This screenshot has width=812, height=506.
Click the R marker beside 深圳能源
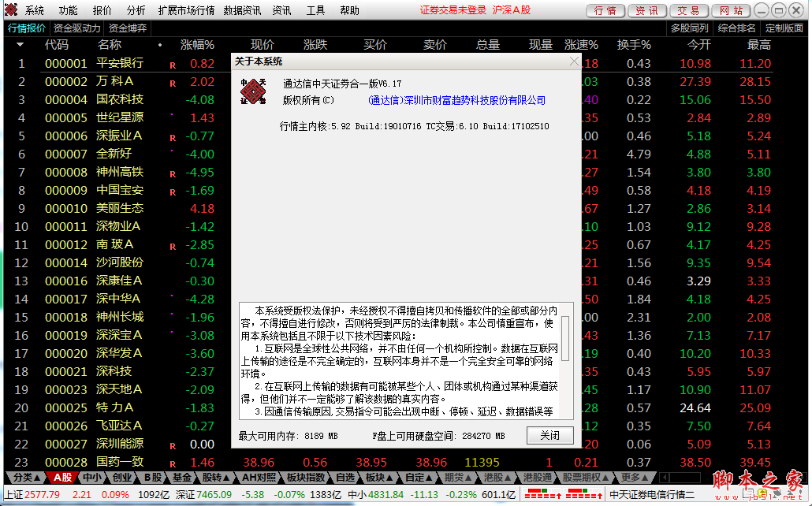pos(173,446)
